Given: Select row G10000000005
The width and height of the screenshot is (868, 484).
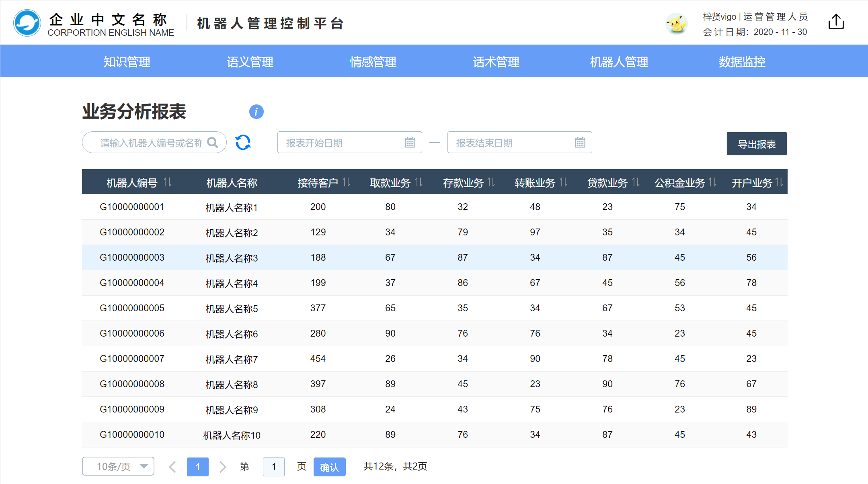Looking at the screenshot, I should (132, 308).
